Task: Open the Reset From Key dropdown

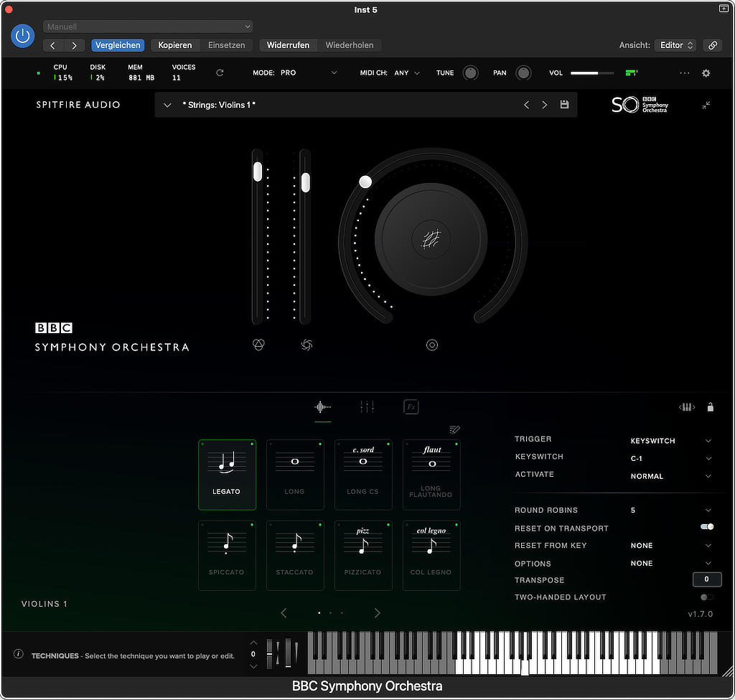Action: click(x=671, y=546)
